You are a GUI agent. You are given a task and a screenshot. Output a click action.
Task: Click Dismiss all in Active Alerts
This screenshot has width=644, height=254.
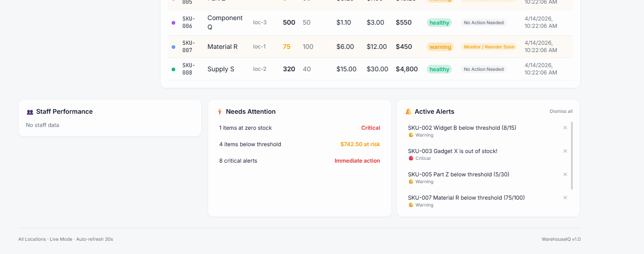pyautogui.click(x=561, y=111)
